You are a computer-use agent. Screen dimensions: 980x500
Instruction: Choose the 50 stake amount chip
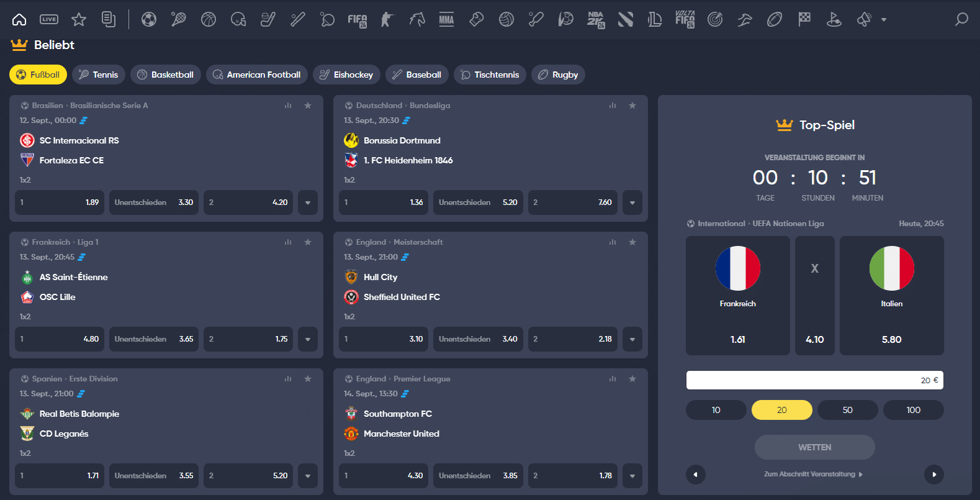(848, 410)
